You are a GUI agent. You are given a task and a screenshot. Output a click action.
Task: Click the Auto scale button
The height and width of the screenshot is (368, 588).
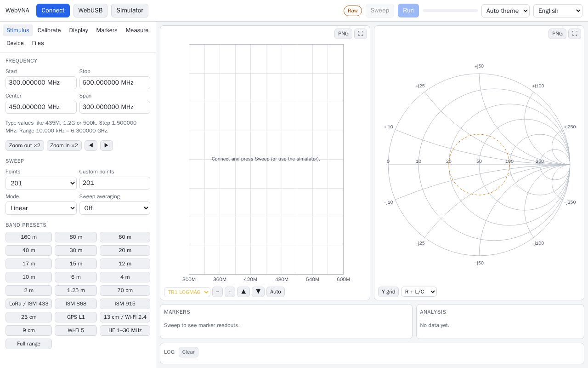[276, 292]
